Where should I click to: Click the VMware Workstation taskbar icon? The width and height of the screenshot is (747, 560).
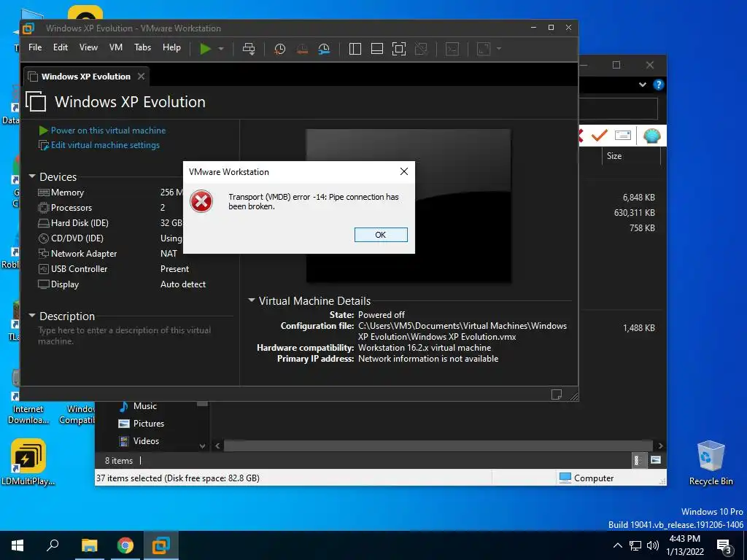[161, 545]
